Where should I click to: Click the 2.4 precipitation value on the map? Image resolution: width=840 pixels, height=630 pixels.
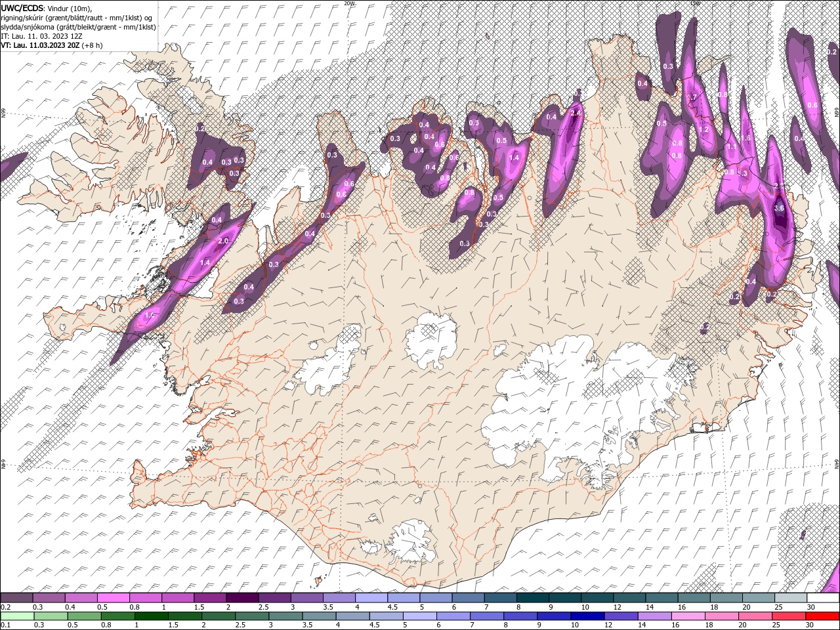click(x=576, y=113)
